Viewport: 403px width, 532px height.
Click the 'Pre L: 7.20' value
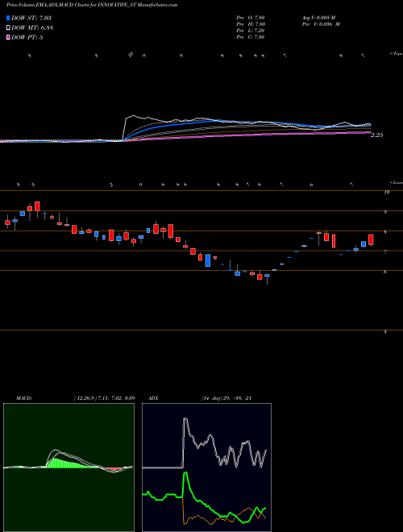click(x=251, y=31)
